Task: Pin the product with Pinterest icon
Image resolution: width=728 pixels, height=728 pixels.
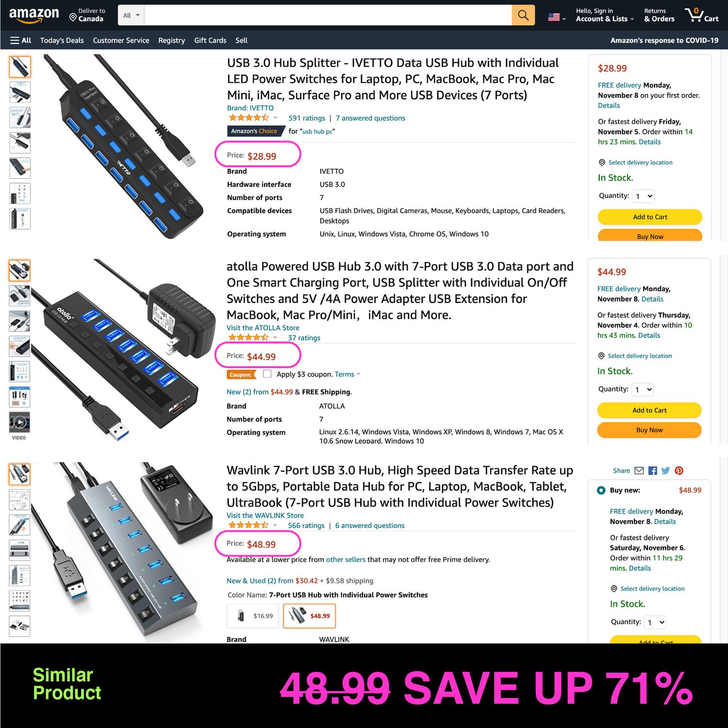Action: (679, 471)
